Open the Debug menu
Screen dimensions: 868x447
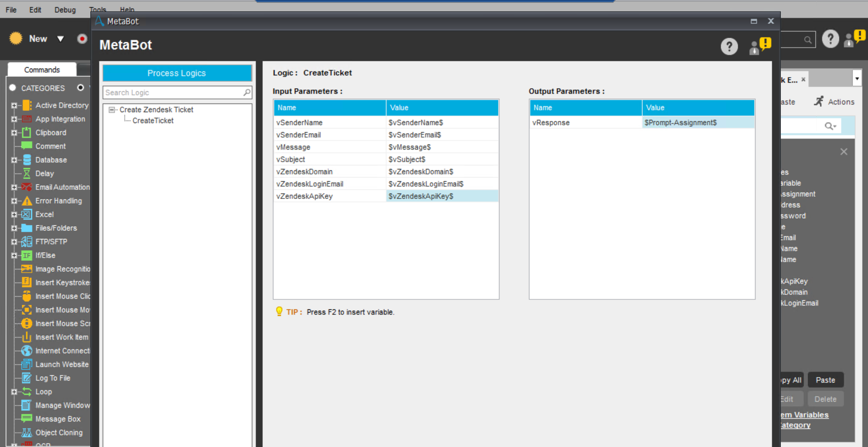[65, 10]
